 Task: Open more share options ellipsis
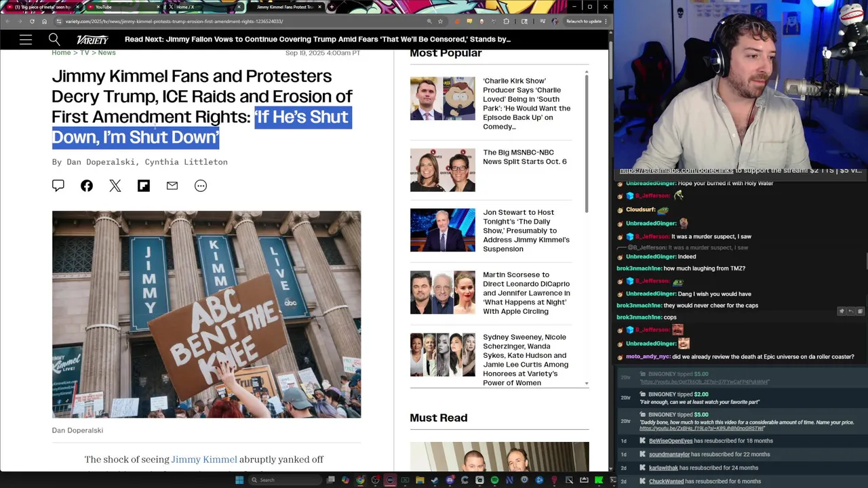[201, 186]
